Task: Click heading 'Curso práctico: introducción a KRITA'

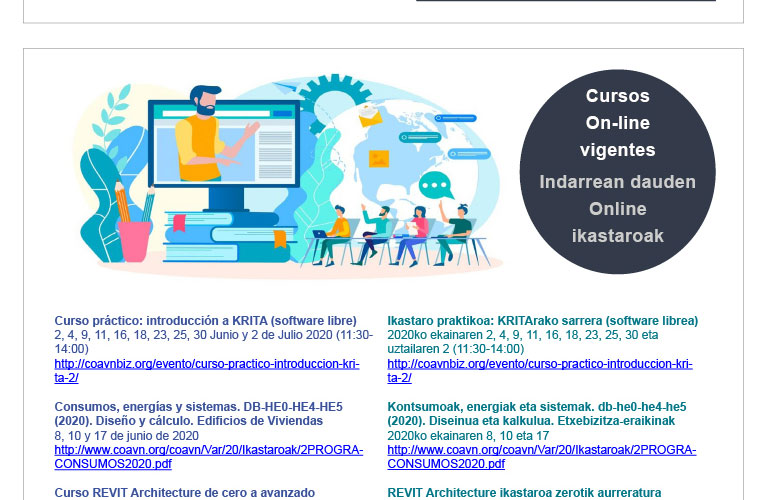Action: tap(205, 321)
